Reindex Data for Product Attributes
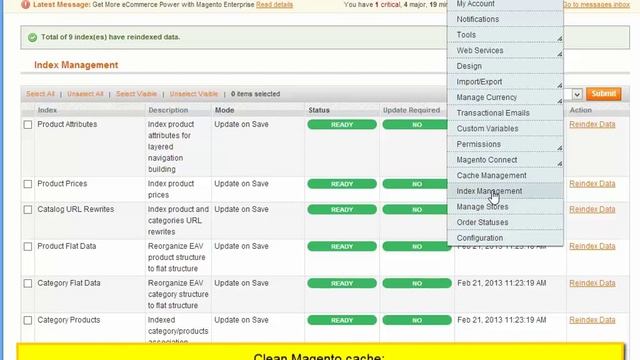 [x=592, y=124]
